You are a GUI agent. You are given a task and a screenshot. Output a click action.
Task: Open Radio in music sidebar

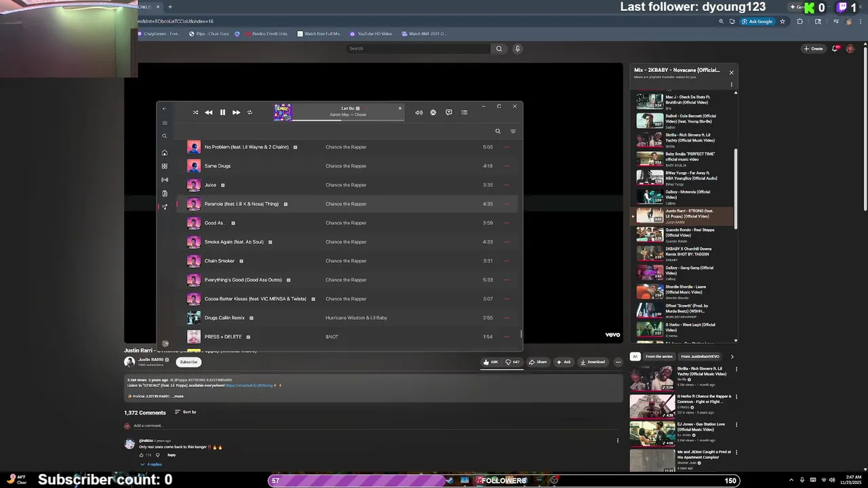point(164,180)
